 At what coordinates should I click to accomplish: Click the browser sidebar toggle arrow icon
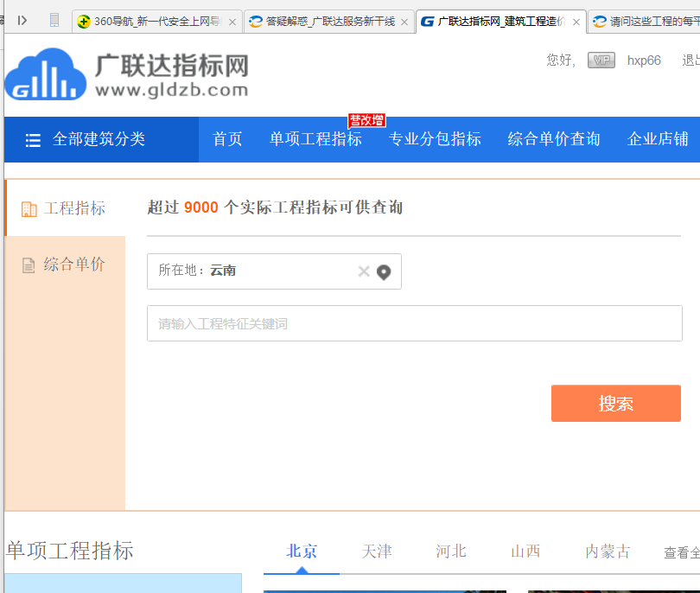(22, 20)
